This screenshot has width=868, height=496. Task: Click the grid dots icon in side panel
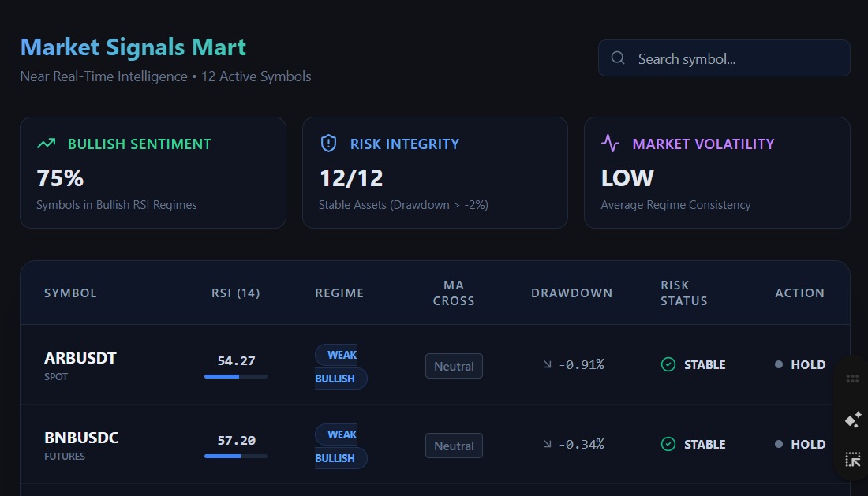[852, 379]
